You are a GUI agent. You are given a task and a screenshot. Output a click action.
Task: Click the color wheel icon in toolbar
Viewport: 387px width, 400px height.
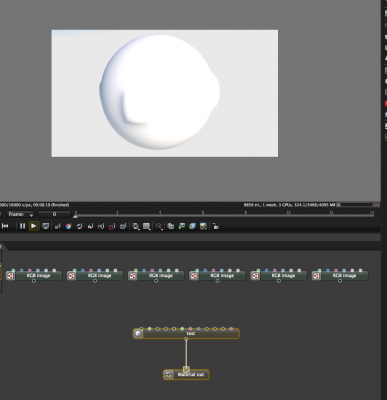(68, 226)
